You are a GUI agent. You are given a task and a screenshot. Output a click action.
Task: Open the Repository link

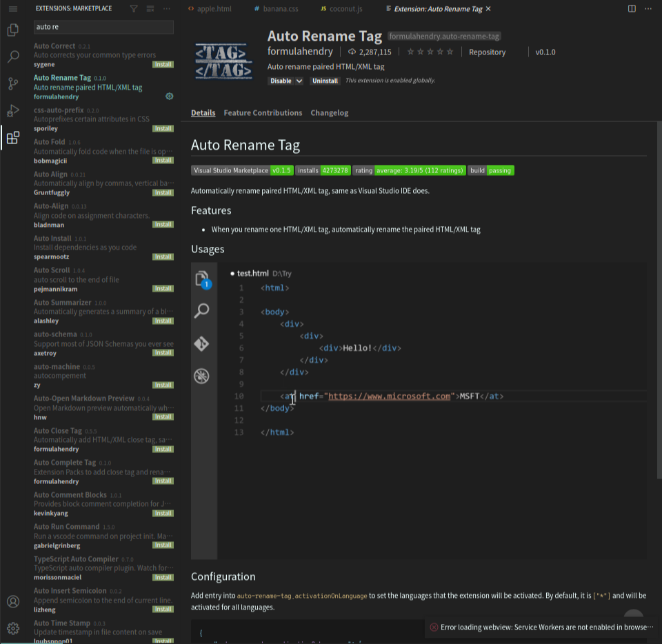click(488, 52)
